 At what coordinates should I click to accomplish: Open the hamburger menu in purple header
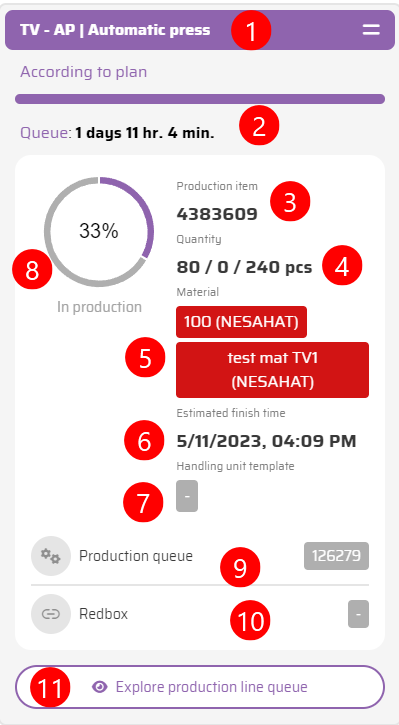click(371, 30)
